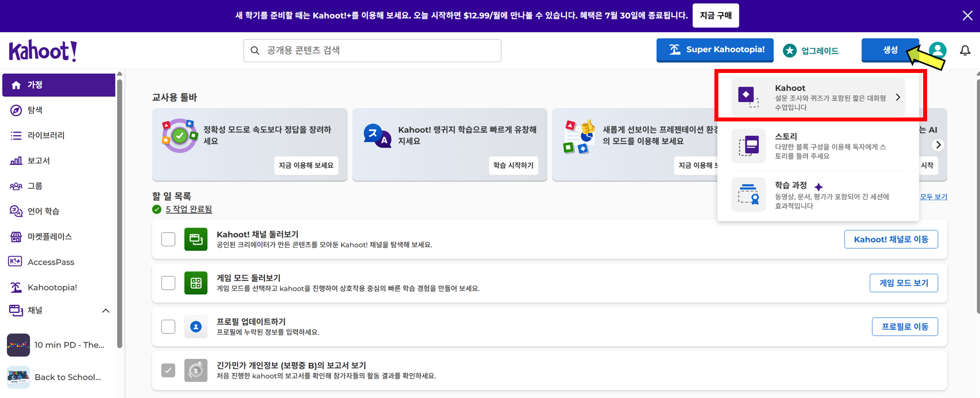Click the 마켓플레이스 shop icon
Image resolution: width=980 pixels, height=398 pixels.
point(16,236)
